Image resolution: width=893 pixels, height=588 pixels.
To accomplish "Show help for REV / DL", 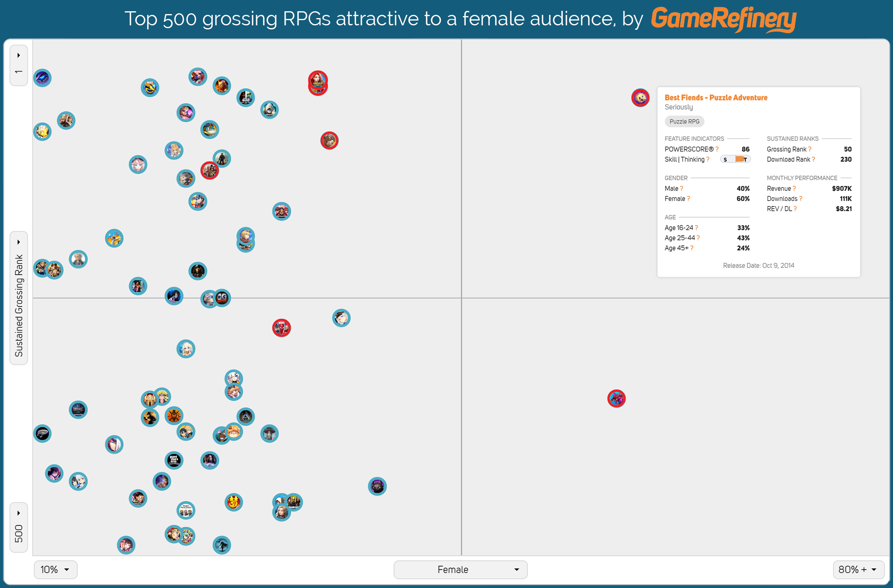I will pos(795,208).
